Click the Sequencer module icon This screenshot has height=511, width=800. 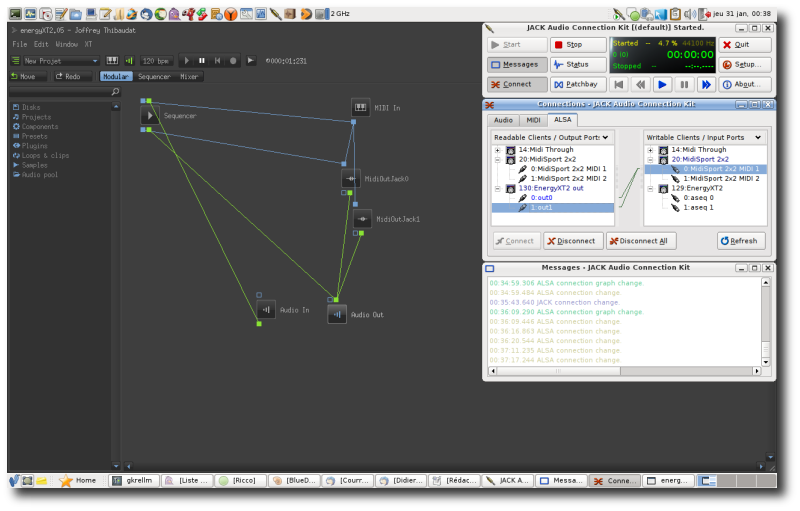[149, 116]
